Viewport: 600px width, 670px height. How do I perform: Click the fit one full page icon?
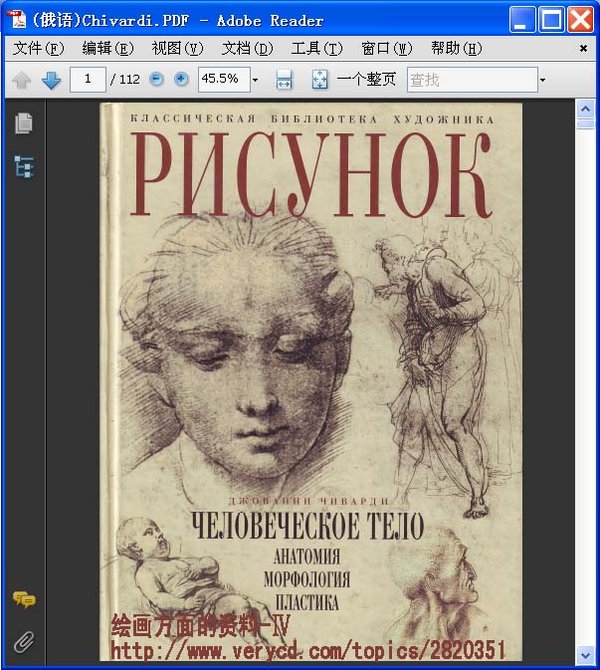coord(320,79)
